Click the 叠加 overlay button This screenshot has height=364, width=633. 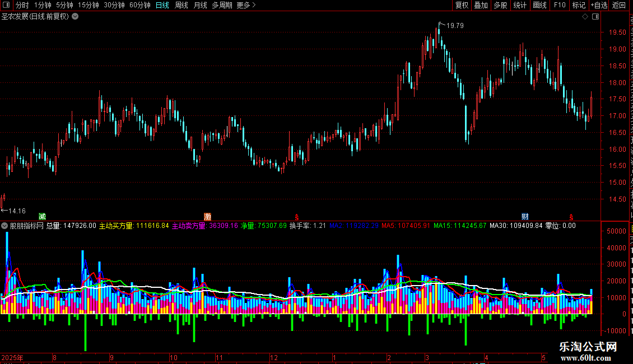point(481,5)
